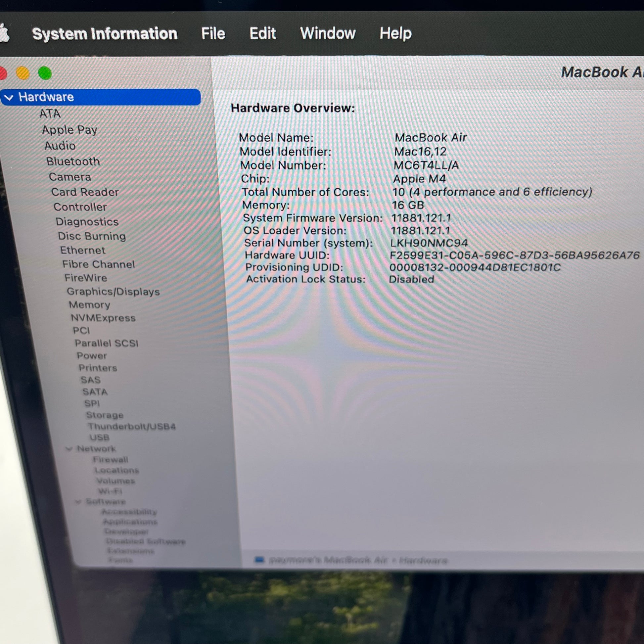Click the yellow minimize window button
644x644 pixels.
(x=23, y=73)
